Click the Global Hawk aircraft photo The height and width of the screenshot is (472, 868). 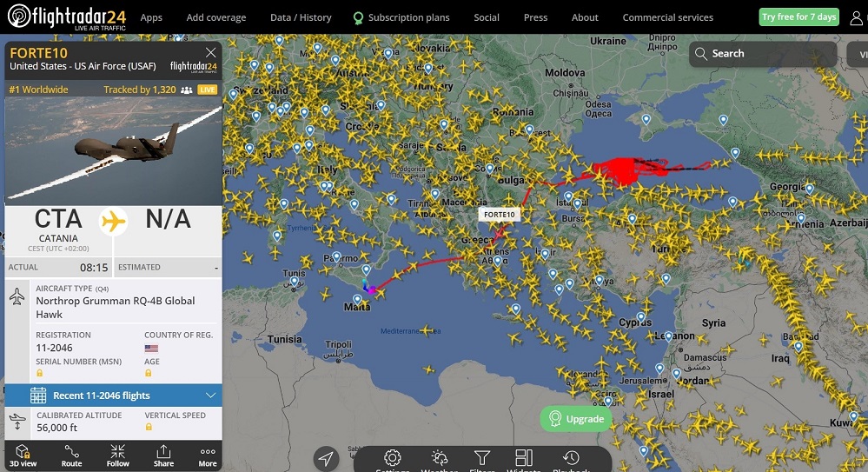[x=114, y=150]
